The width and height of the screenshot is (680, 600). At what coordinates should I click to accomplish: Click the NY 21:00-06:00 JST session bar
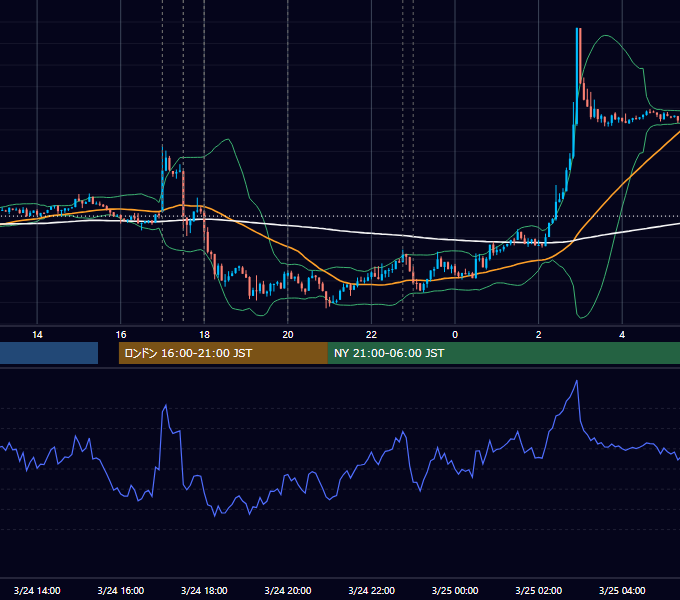503,353
